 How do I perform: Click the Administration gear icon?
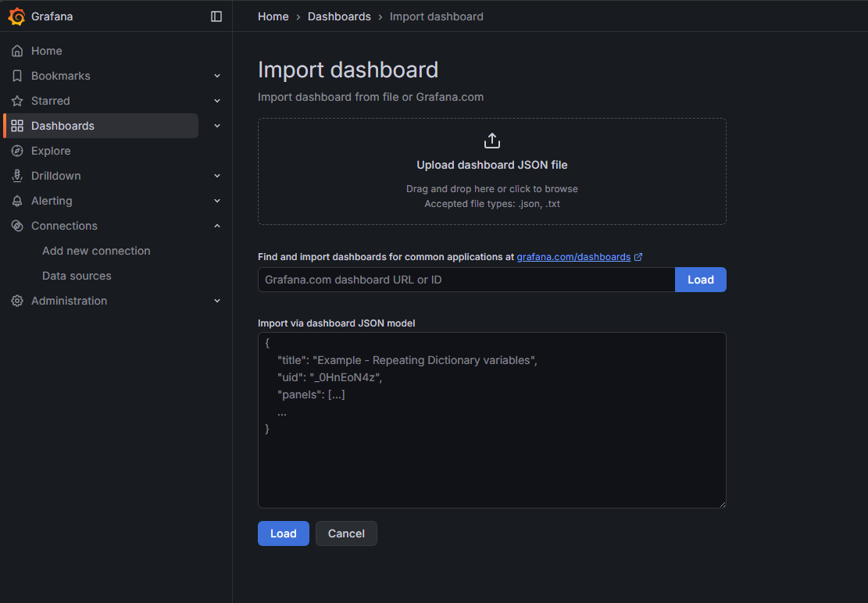(17, 301)
